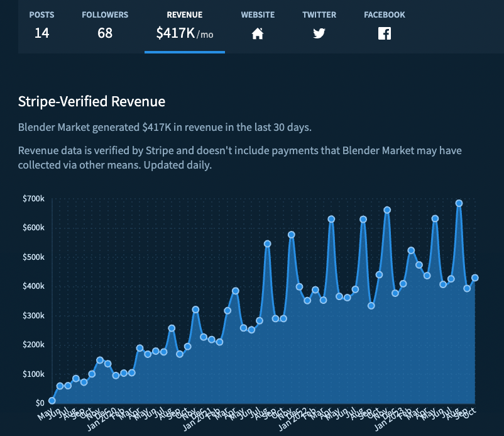Switch to the Posts tab
This screenshot has height=436, width=504.
[x=41, y=25]
